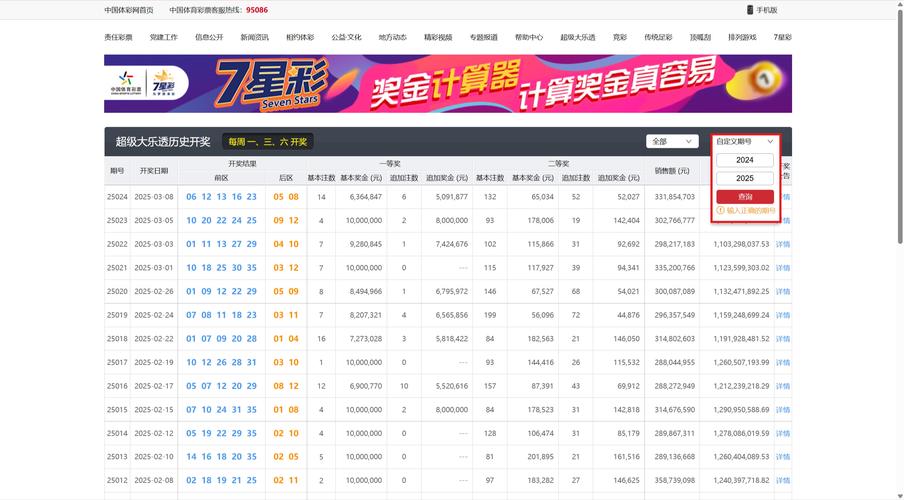Open the 顶呱刮 nav menu
Screen dimensions: 904x500
(700, 37)
